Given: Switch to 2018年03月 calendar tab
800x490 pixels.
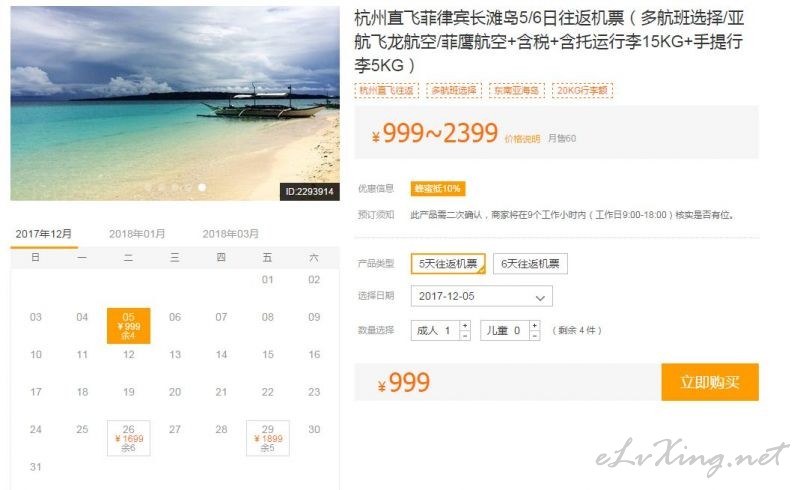Looking at the screenshot, I should tap(231, 234).
